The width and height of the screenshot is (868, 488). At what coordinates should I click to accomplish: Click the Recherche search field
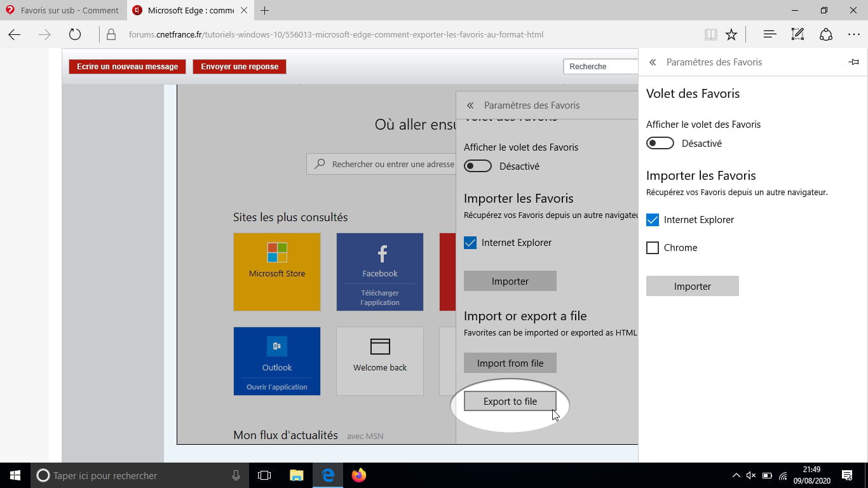[x=600, y=67]
